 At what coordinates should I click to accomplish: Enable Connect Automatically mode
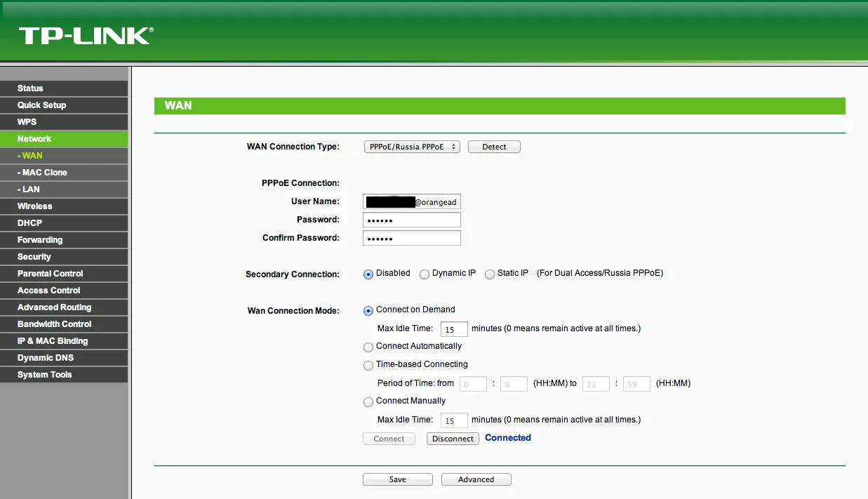[368, 347]
